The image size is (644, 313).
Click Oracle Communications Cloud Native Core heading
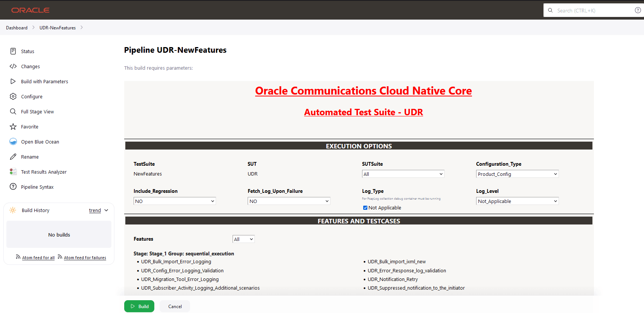click(x=364, y=91)
